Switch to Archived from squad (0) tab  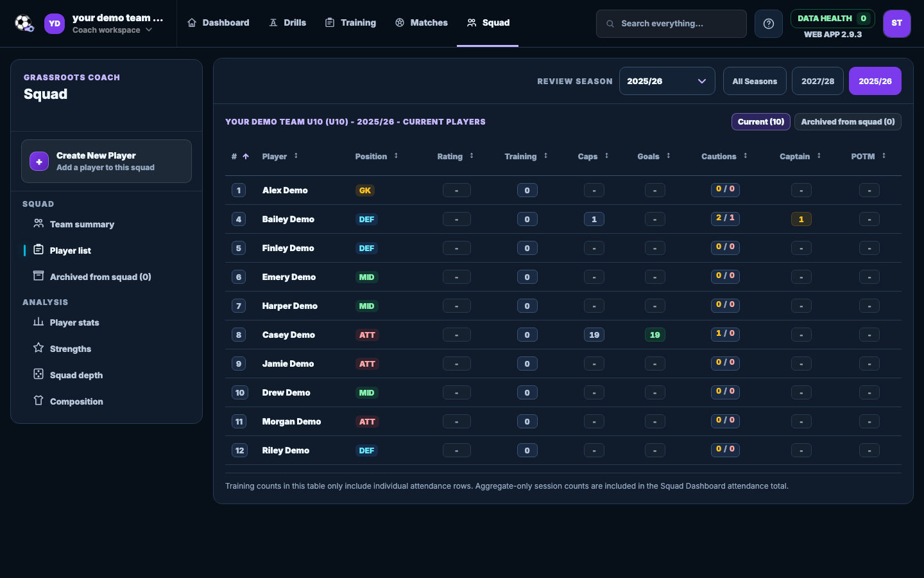848,122
